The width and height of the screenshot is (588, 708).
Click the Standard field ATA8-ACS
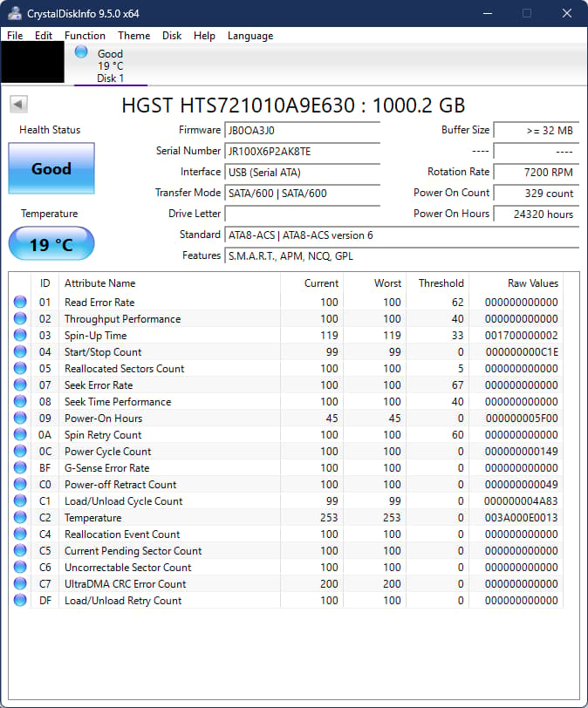coord(401,235)
